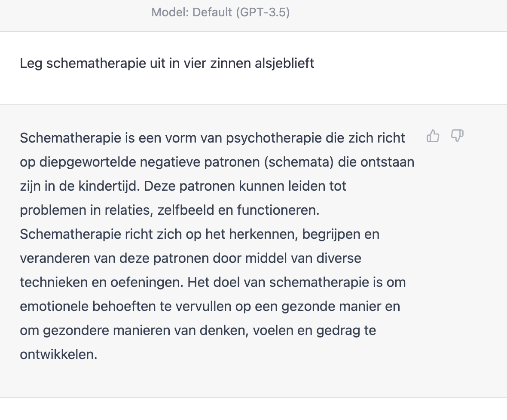Viewport: 507px width, 420px height.
Task: Click the thumbs up icon on the response
Action: point(433,136)
